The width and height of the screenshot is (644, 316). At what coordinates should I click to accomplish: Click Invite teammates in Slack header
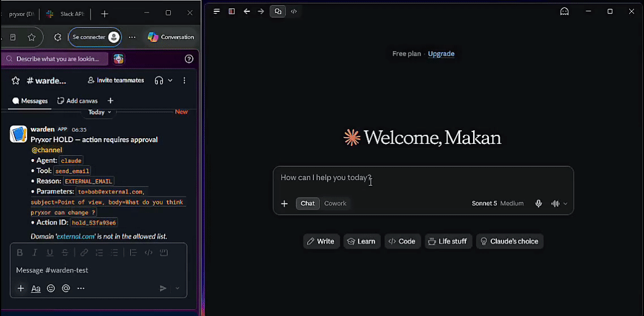(116, 80)
